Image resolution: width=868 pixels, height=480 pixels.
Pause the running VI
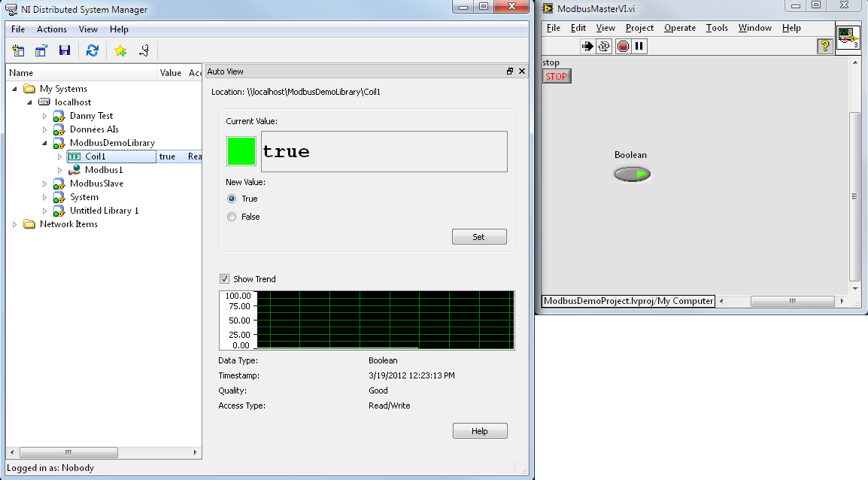(x=637, y=46)
